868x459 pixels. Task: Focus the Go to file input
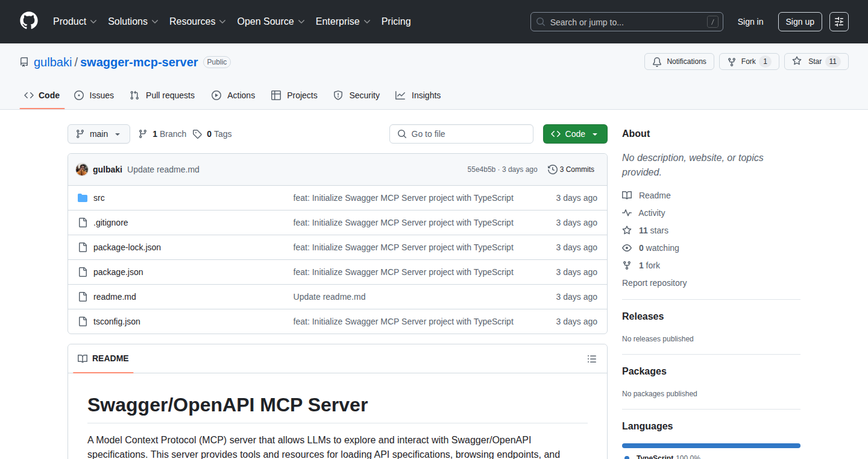(461, 134)
